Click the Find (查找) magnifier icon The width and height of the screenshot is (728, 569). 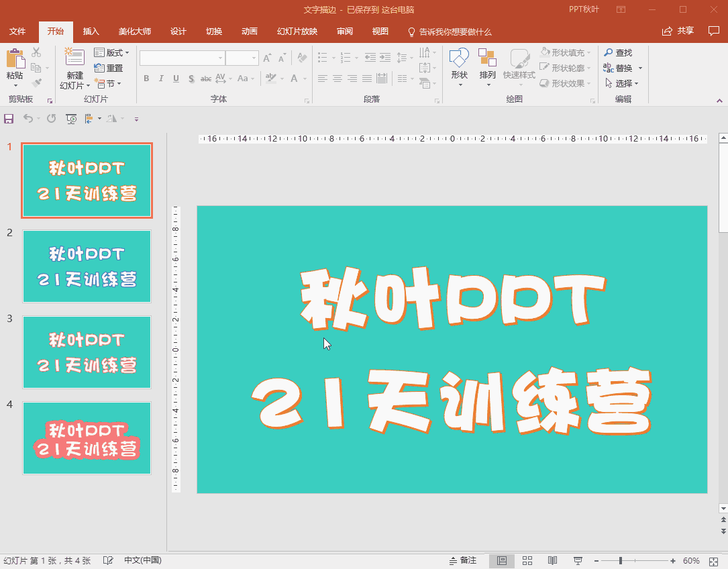pos(608,52)
